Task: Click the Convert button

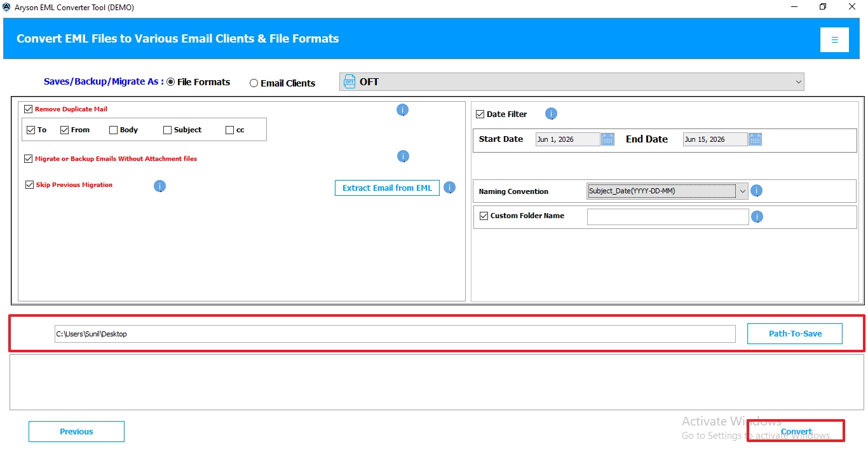Action: point(796,431)
